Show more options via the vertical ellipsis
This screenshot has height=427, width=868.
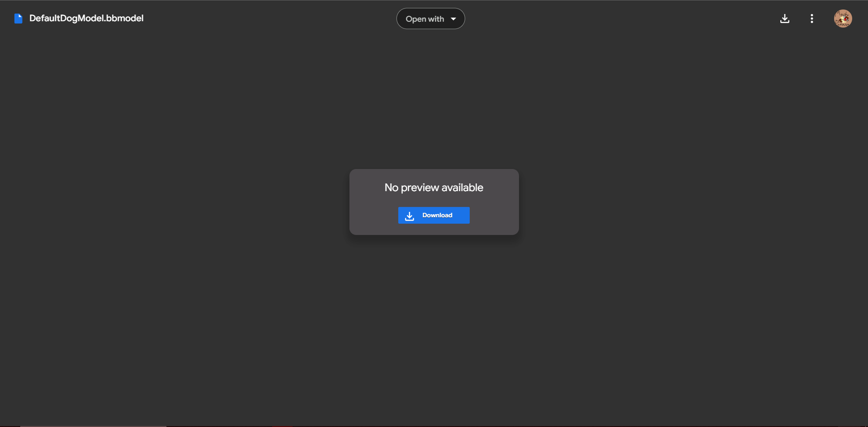tap(812, 19)
